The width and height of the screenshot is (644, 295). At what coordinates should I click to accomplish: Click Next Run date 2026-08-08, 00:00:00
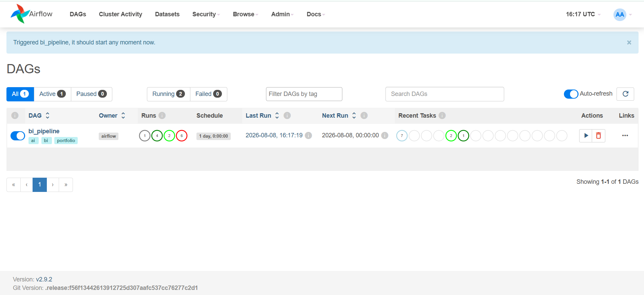click(351, 135)
